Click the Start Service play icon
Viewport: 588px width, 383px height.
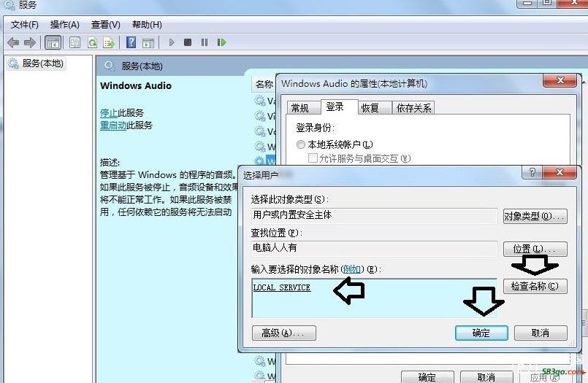[172, 42]
